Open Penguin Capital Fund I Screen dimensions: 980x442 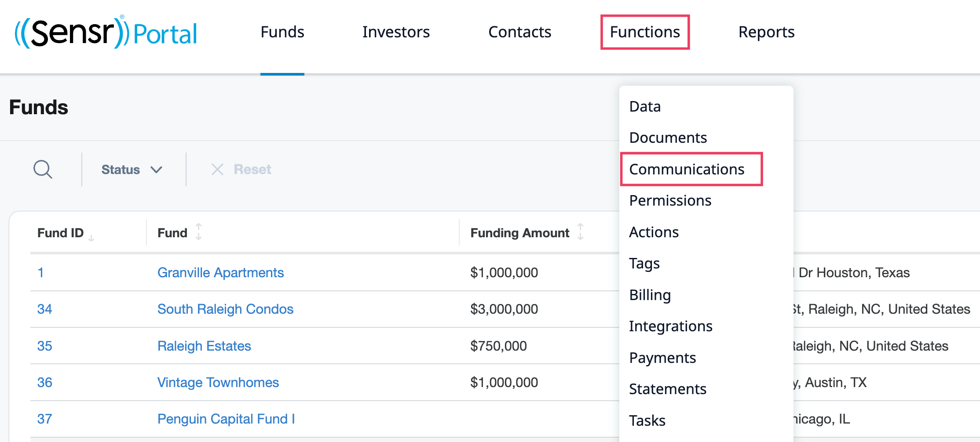point(226,419)
